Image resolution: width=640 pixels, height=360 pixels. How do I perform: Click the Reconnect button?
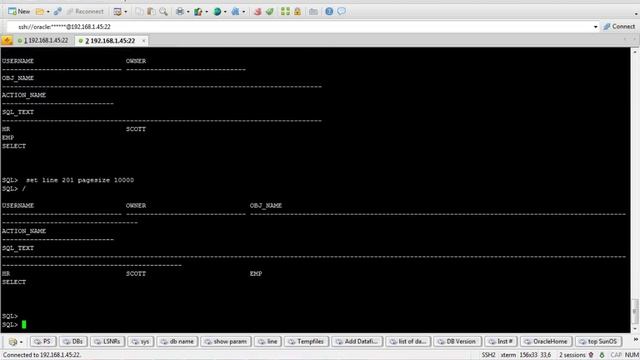pos(85,11)
